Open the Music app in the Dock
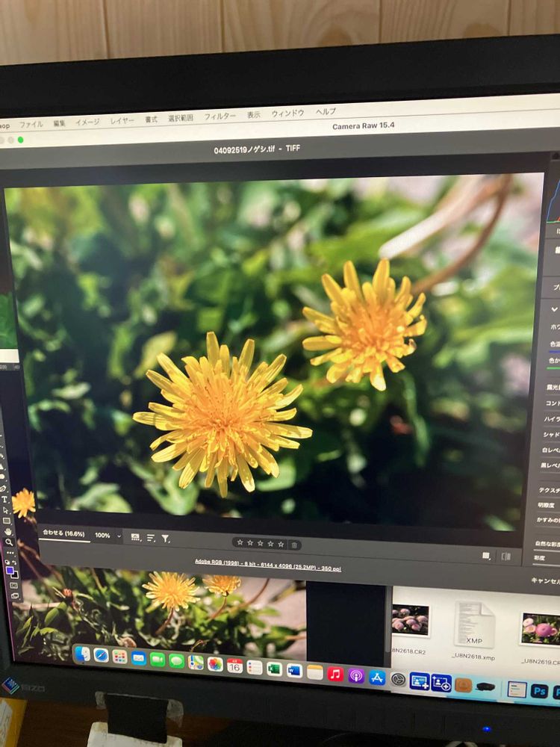This screenshot has width=560, height=747. 335,674
